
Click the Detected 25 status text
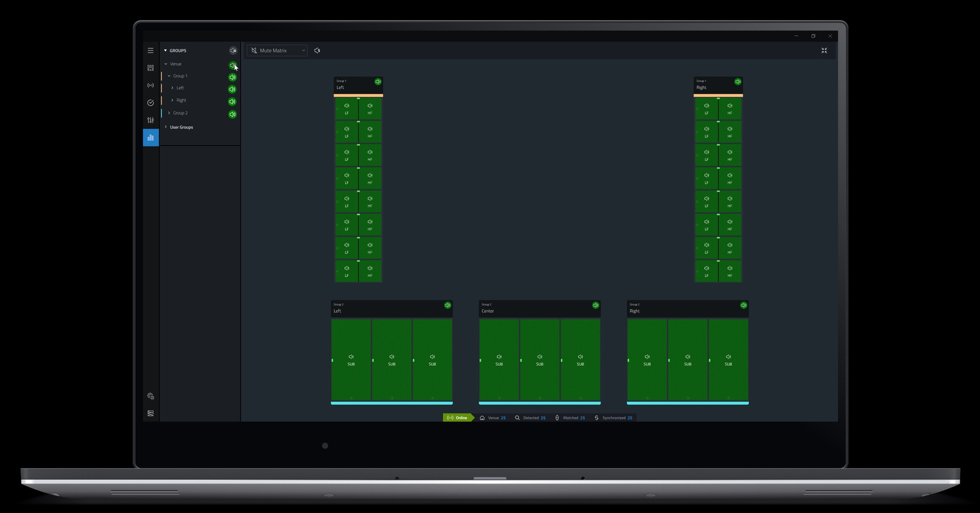[534, 418]
